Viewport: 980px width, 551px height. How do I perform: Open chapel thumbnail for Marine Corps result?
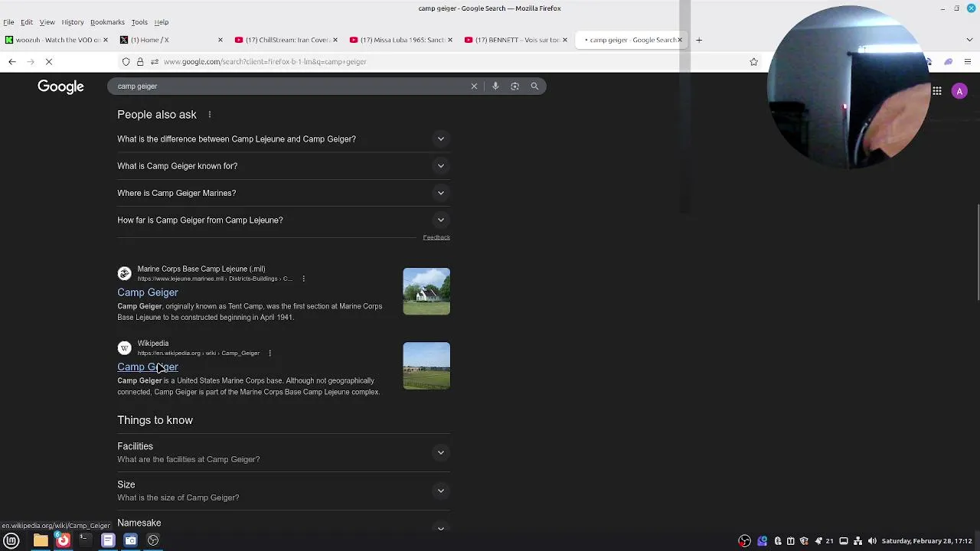426,291
